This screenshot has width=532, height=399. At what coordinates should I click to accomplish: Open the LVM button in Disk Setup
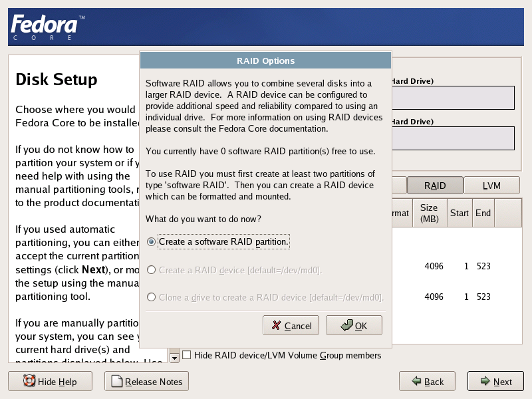491,186
